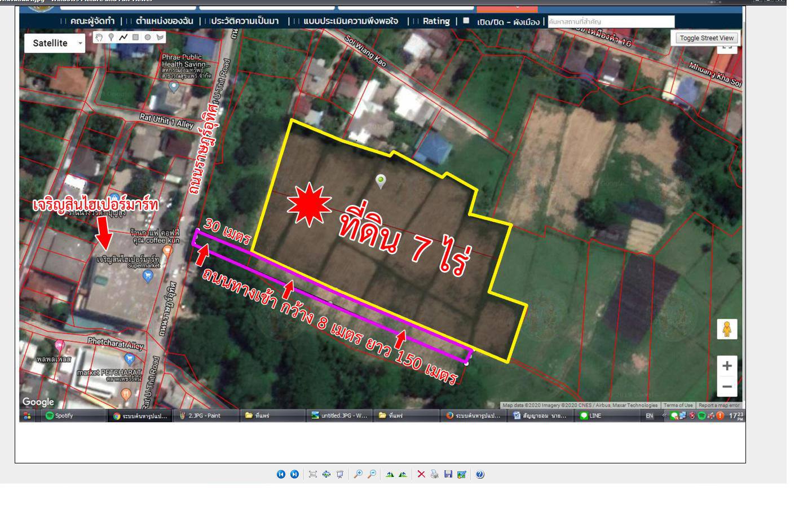Select the marker pin drawing tool
Viewport: 812px width, 508px height.
pos(111,37)
